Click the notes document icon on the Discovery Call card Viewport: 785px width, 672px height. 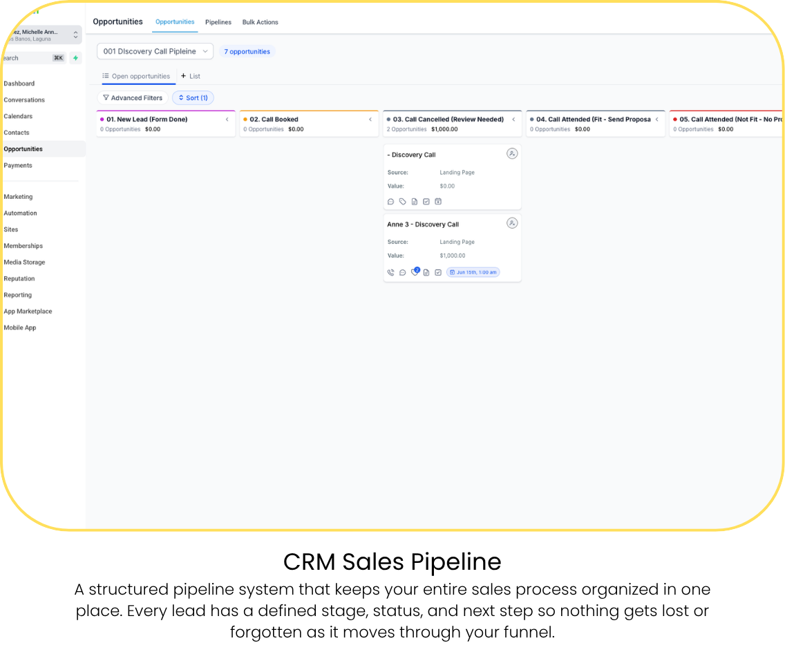[415, 202]
